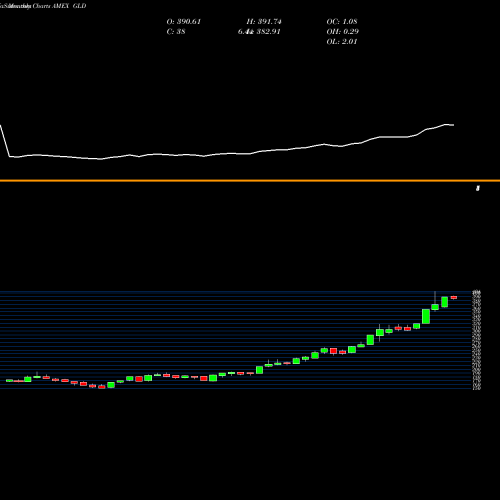Click the close price label C: 38
Viewport: 500px width, 500px height.
tap(176, 32)
